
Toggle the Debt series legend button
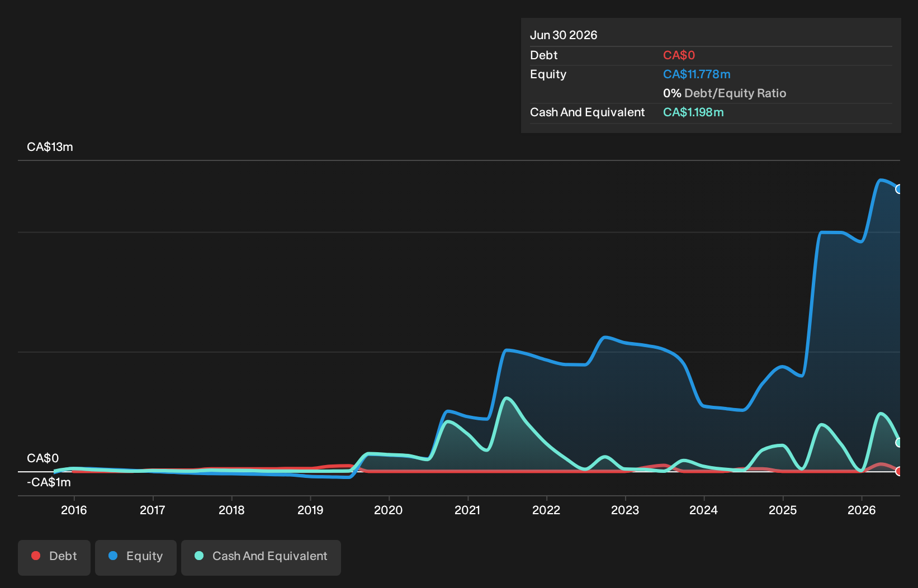pos(54,557)
